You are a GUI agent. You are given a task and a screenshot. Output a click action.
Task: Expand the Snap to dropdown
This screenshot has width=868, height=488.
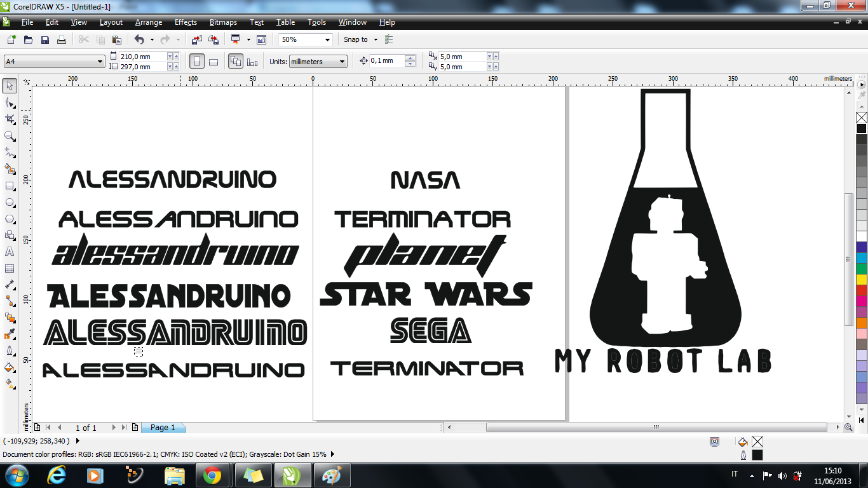click(x=376, y=39)
